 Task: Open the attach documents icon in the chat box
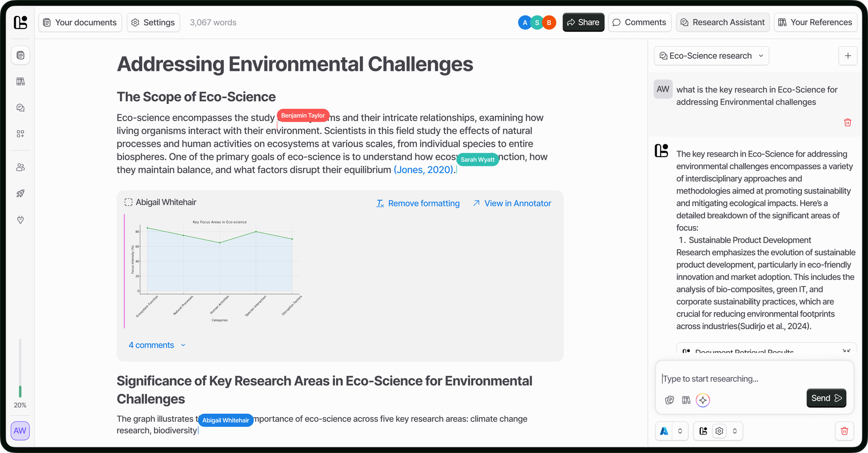670,400
